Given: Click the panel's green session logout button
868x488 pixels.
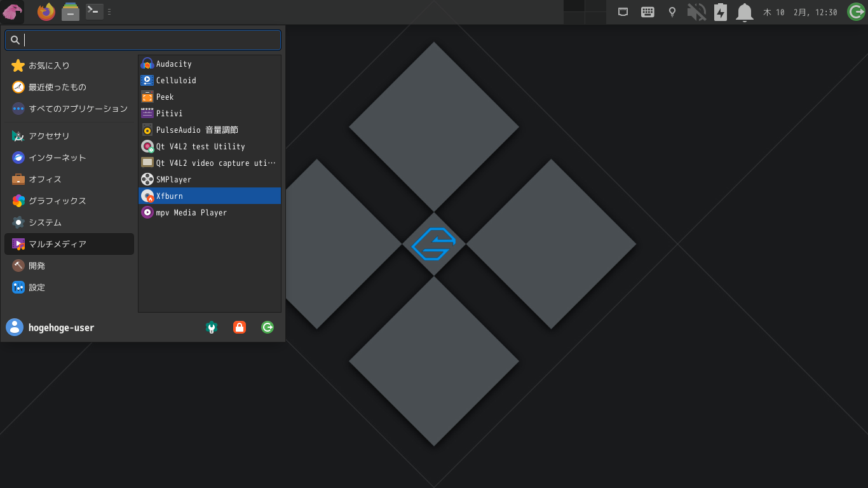Looking at the screenshot, I should (x=856, y=11).
